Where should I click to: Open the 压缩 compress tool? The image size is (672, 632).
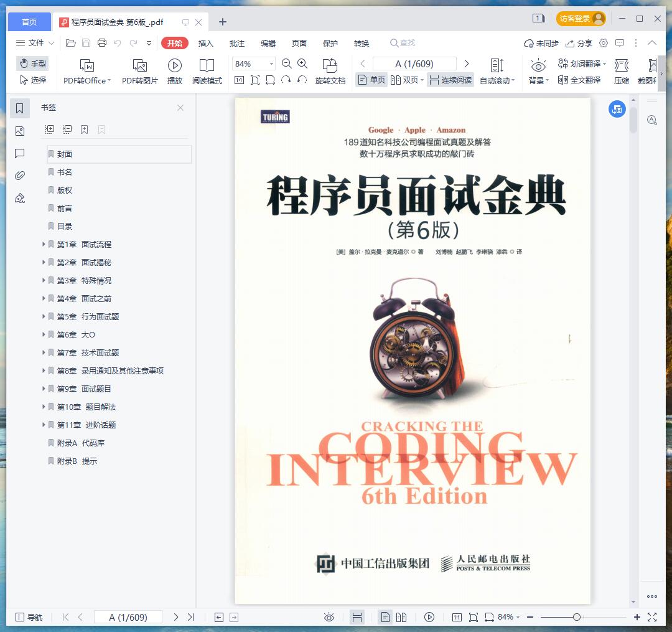pyautogui.click(x=622, y=72)
